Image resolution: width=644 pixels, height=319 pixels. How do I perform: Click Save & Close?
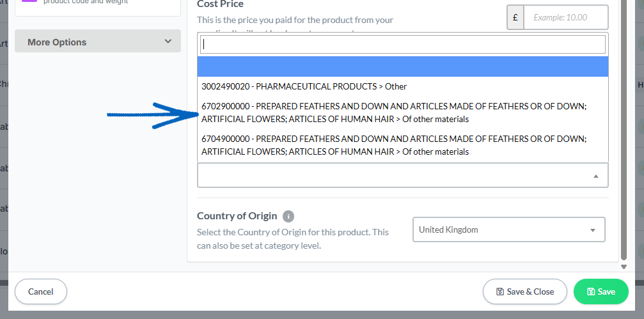click(x=525, y=292)
